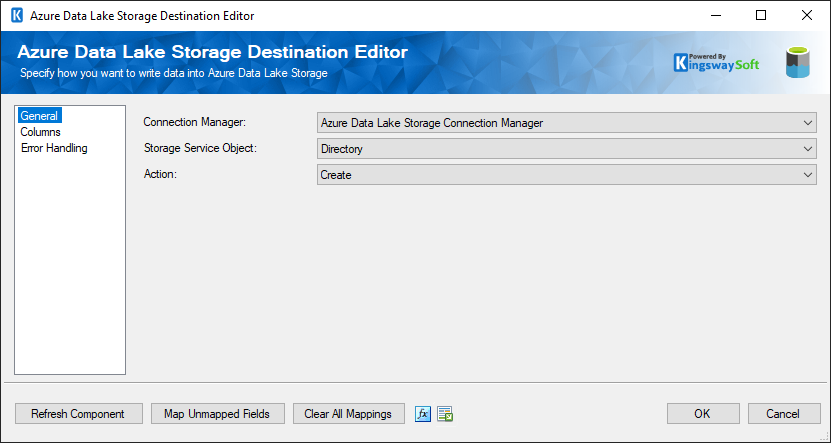Minimize the editor window
The width and height of the screenshot is (831, 443).
(715, 15)
